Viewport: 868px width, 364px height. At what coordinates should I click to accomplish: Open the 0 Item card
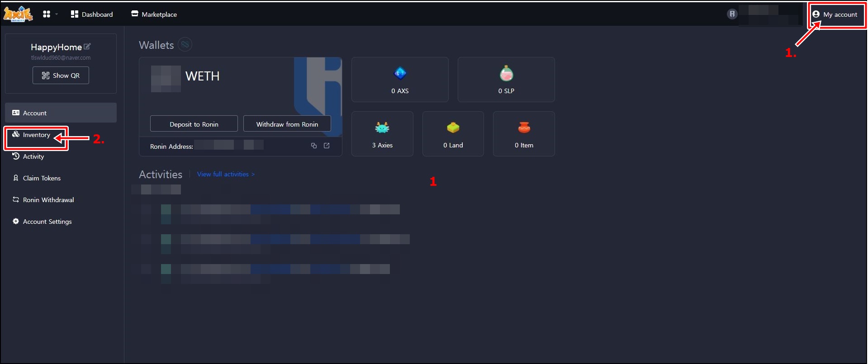point(524,134)
